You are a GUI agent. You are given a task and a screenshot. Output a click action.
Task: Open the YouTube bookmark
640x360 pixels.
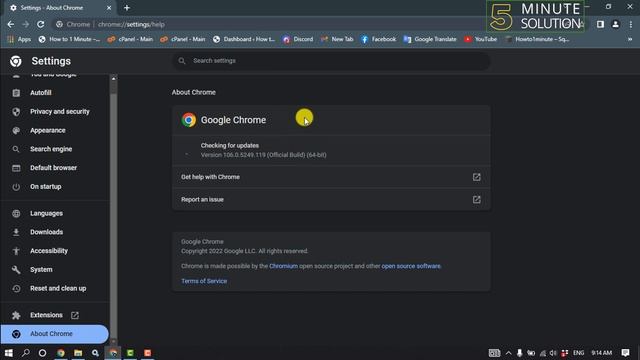pos(480,39)
